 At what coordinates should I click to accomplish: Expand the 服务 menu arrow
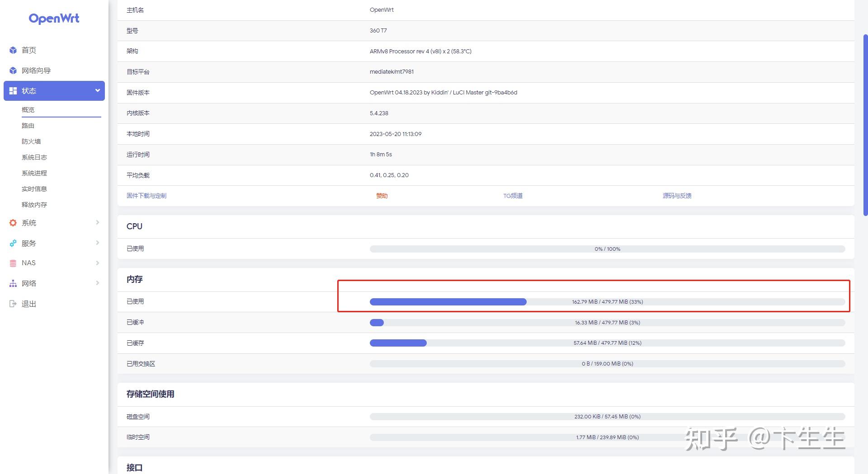click(97, 243)
